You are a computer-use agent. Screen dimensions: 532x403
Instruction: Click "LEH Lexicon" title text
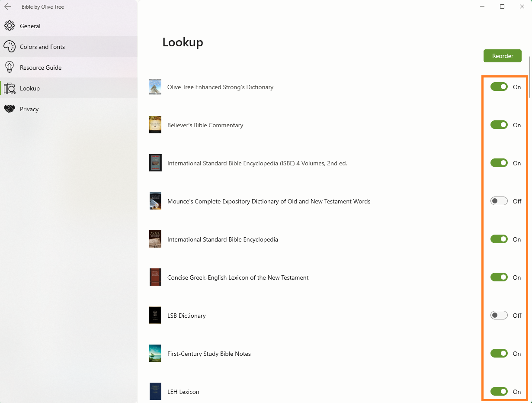point(183,392)
